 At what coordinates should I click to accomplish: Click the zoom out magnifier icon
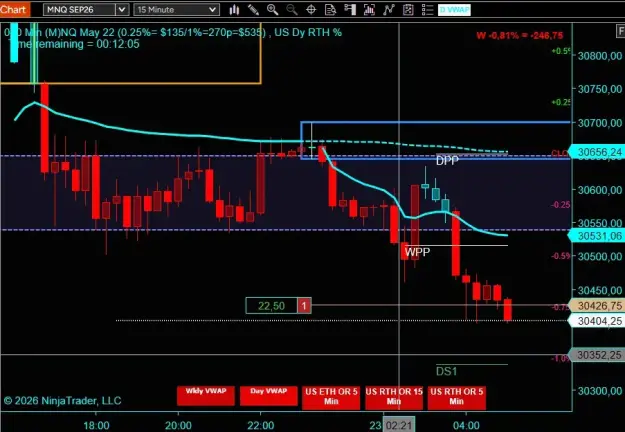pyautogui.click(x=292, y=10)
